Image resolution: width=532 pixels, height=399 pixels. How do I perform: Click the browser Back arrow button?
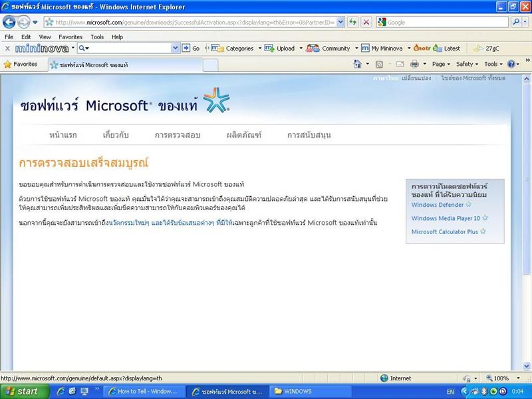(9, 23)
